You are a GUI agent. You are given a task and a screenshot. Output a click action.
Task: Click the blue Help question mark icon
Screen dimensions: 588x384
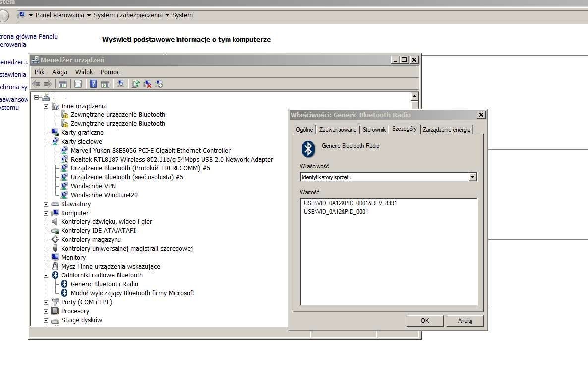pos(93,84)
